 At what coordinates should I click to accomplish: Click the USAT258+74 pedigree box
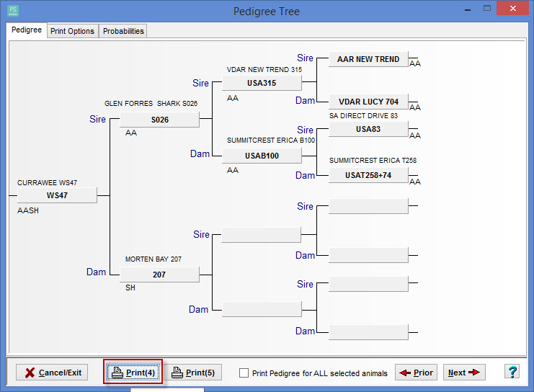click(368, 175)
